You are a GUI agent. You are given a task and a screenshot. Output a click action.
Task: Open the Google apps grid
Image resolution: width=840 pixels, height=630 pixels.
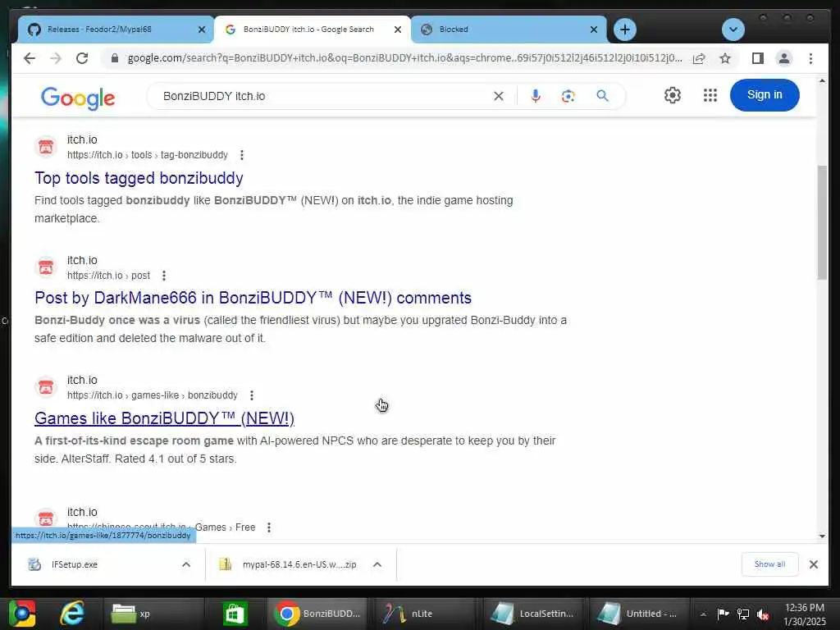[x=710, y=95]
